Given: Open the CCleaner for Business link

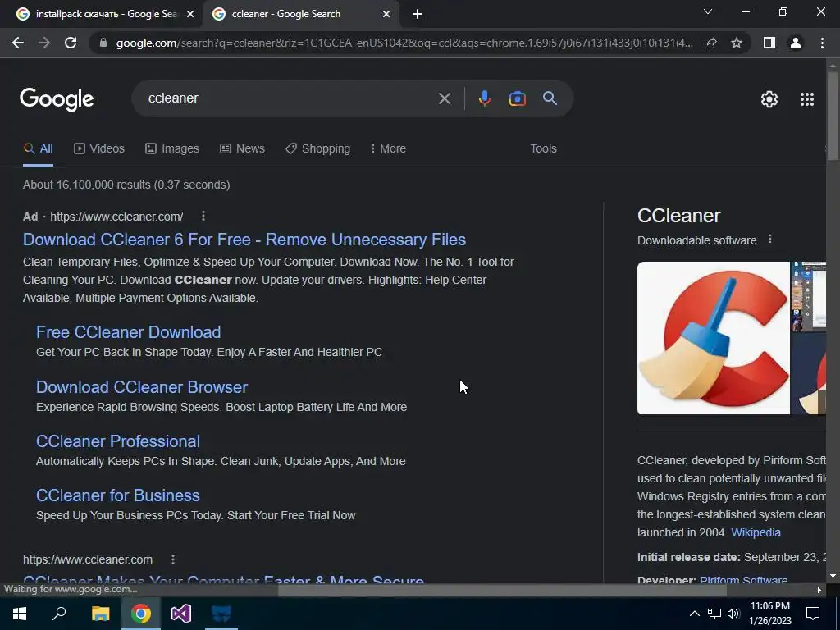Looking at the screenshot, I should (118, 495).
